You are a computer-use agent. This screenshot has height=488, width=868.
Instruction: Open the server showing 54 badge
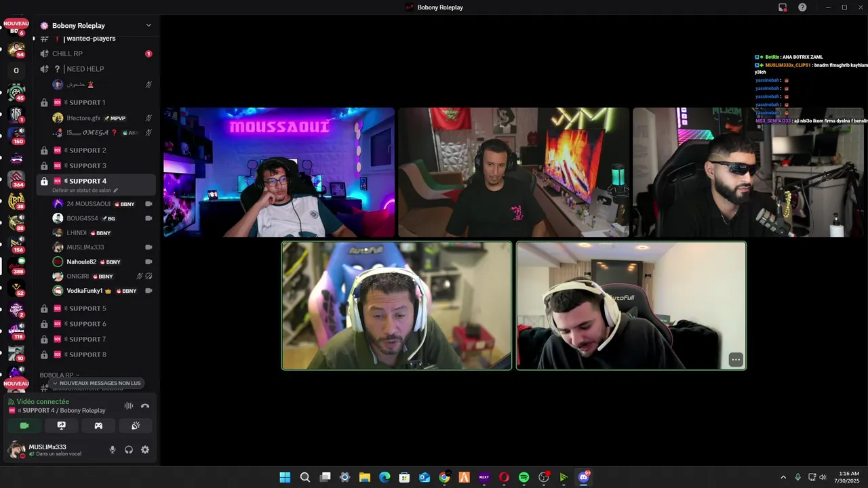16,49
